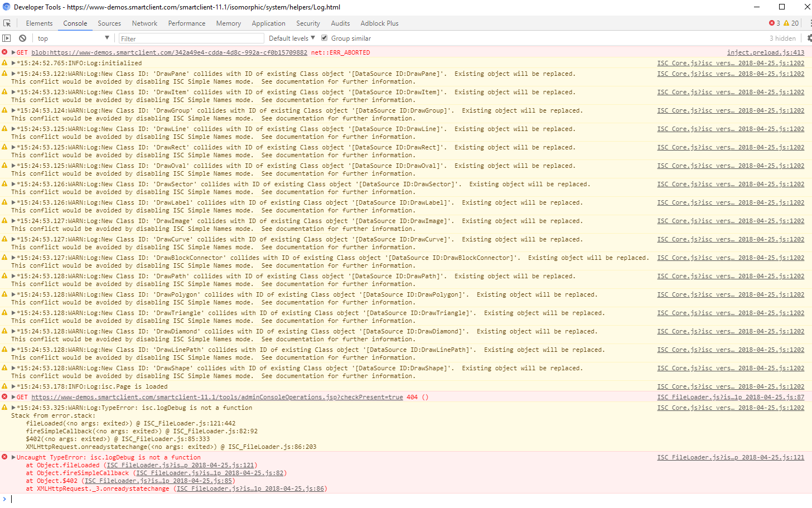
Task: Click the 3 hidden messages label
Action: tap(782, 38)
